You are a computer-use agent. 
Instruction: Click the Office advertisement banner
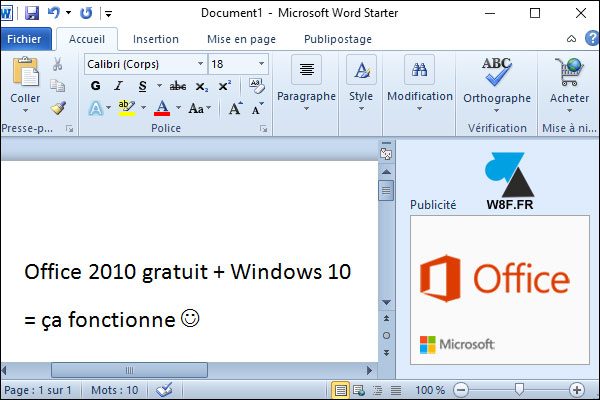pos(500,290)
